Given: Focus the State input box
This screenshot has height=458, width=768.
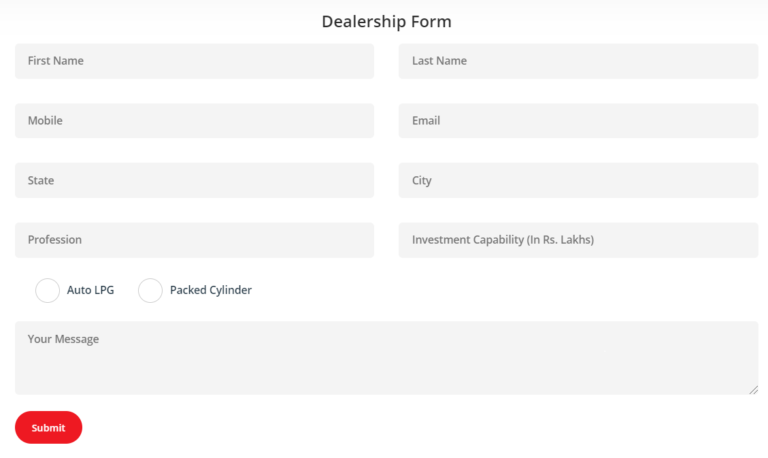Looking at the screenshot, I should [194, 181].
